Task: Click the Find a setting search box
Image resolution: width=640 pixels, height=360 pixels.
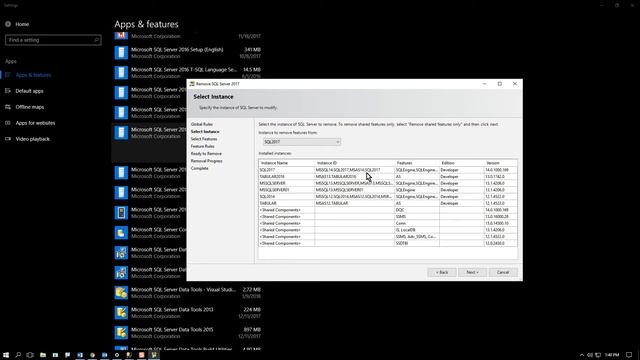Action: coord(53,40)
